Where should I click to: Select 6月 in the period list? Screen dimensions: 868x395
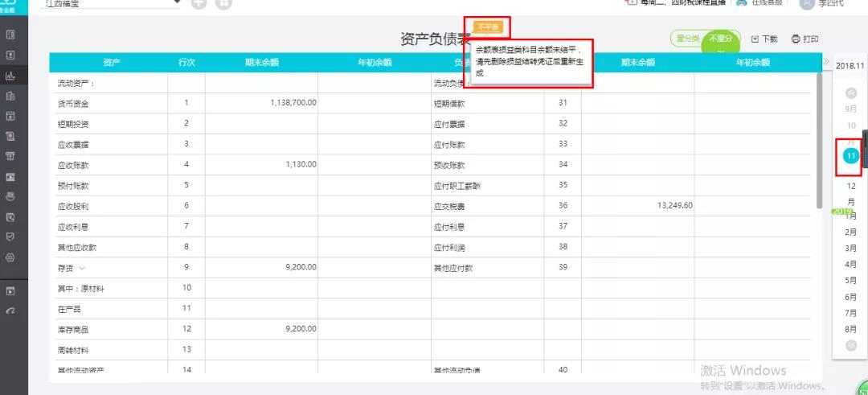point(851,298)
